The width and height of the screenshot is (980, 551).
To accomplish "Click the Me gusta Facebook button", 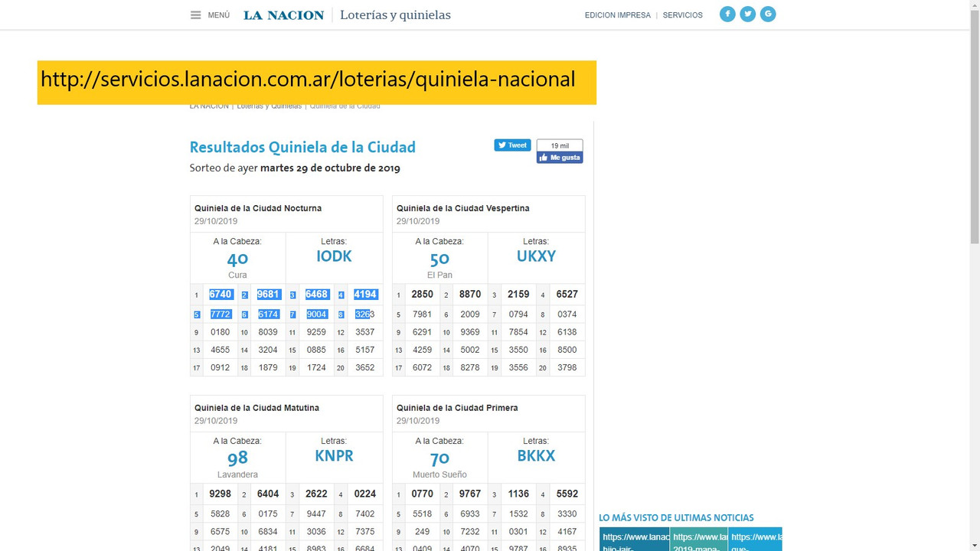I will [560, 158].
